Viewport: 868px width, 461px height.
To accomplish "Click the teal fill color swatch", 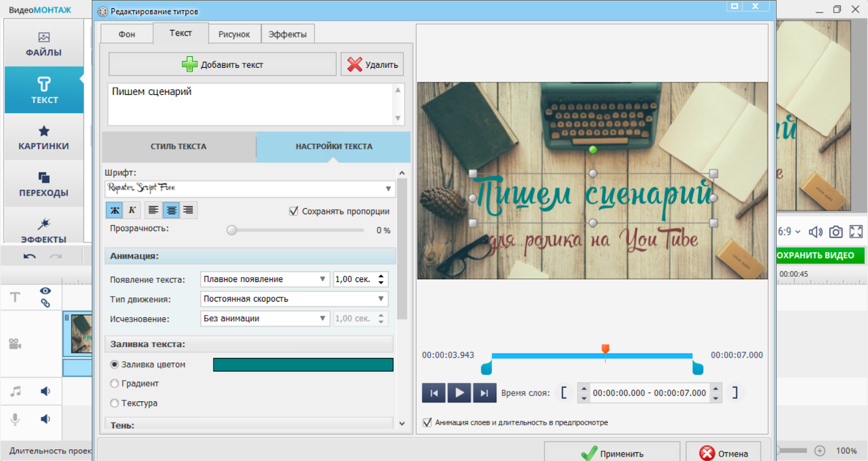I will click(303, 365).
